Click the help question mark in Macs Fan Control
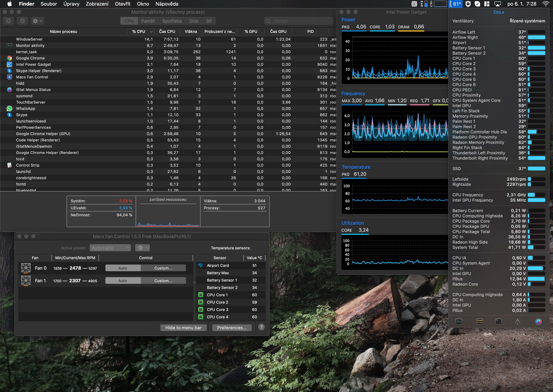Viewport: 553px width, 392px height. point(261,327)
